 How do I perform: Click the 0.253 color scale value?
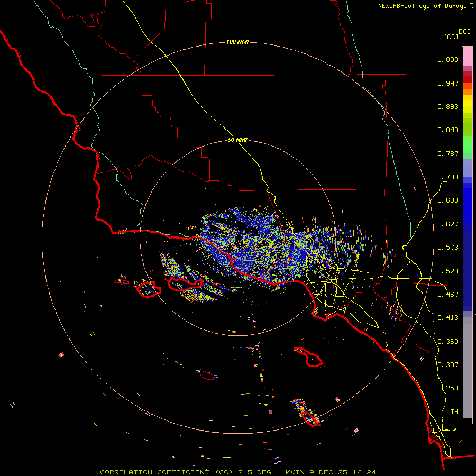(x=448, y=388)
